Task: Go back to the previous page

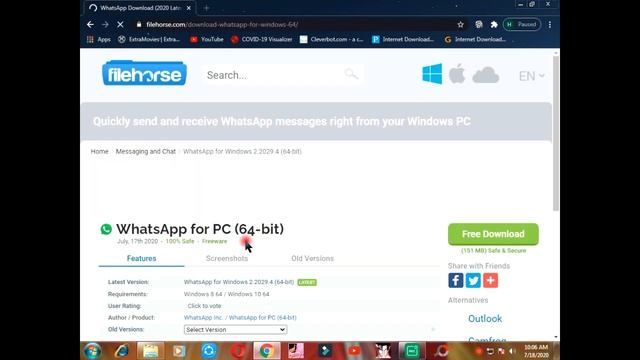Action: click(90, 24)
